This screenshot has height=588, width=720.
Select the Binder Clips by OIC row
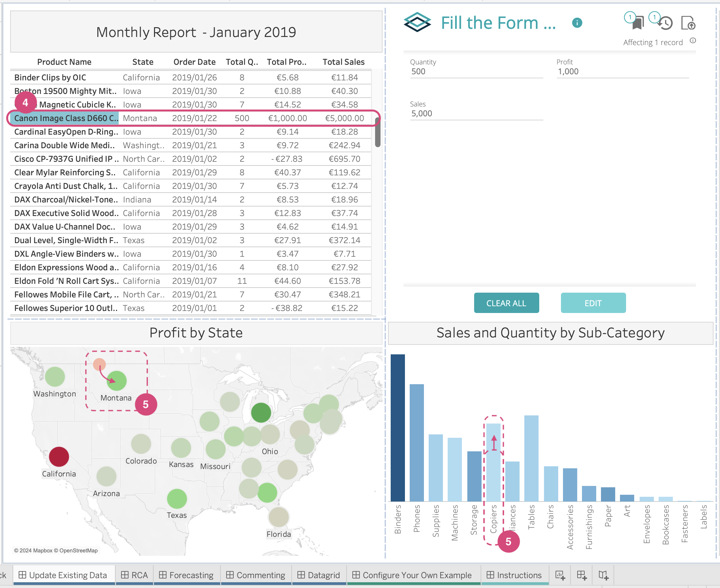point(191,78)
